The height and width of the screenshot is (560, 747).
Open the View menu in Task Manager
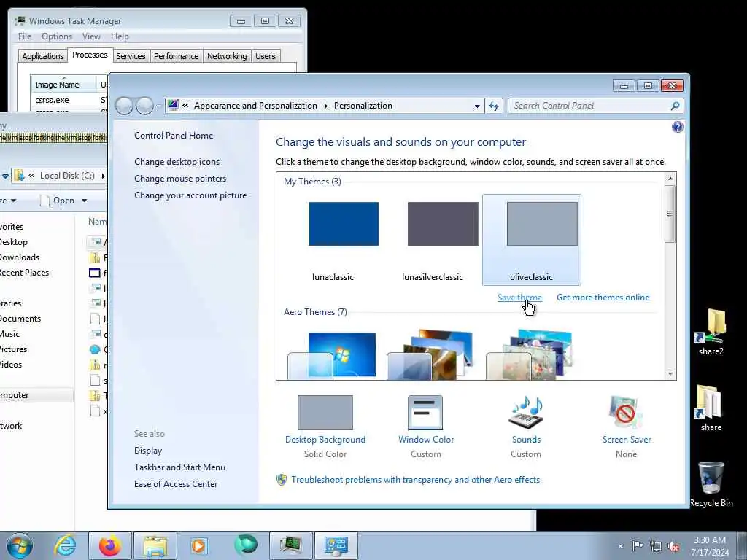click(91, 36)
